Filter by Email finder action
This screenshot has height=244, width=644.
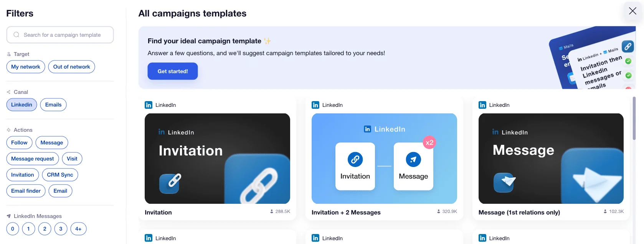click(x=26, y=191)
